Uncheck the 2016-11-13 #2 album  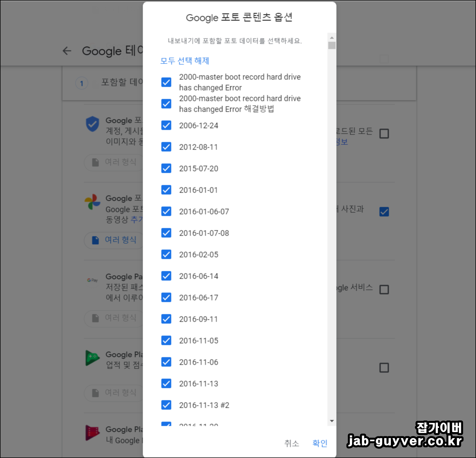(x=166, y=405)
